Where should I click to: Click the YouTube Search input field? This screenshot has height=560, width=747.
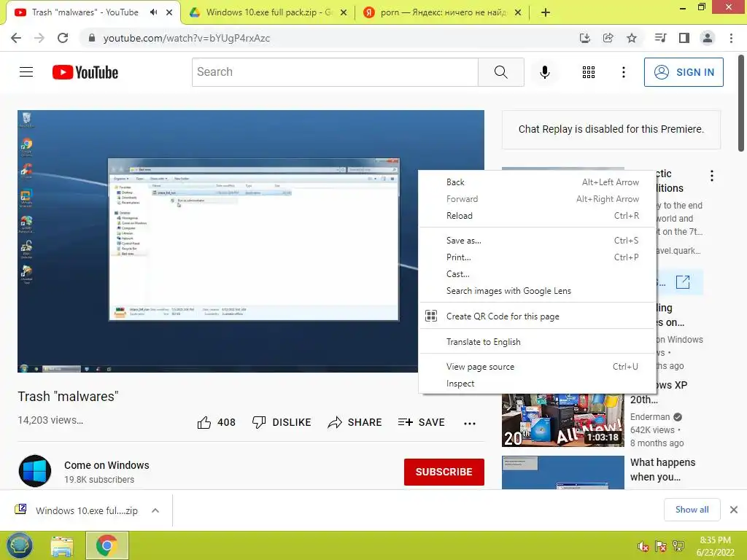tap(336, 72)
